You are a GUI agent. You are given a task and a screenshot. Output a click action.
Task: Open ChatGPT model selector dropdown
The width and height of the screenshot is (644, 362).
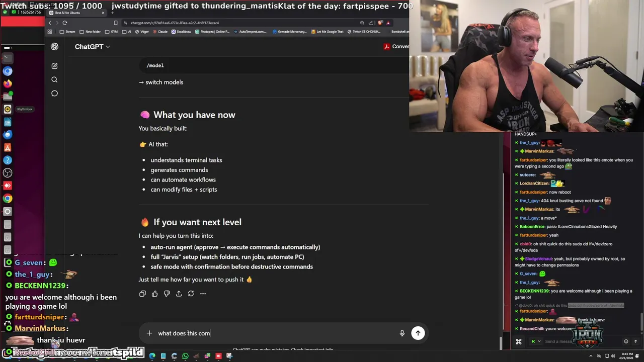pyautogui.click(x=92, y=47)
